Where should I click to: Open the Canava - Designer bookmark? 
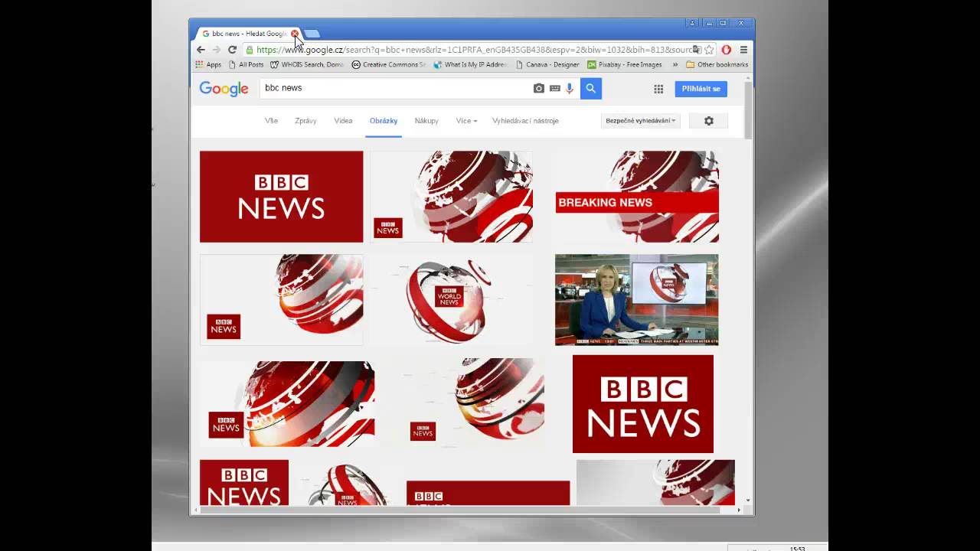pyautogui.click(x=547, y=65)
